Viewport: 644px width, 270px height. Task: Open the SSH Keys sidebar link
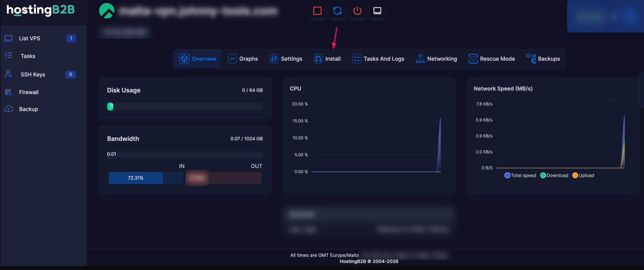click(33, 74)
